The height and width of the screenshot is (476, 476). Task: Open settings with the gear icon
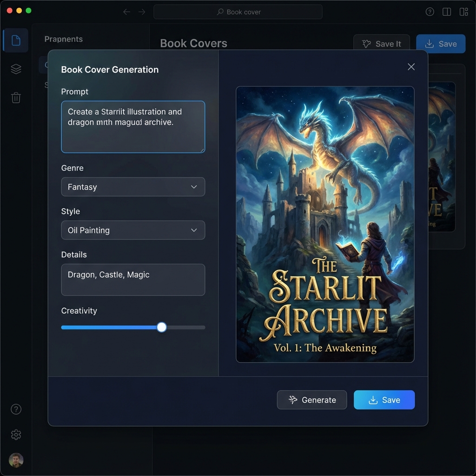pyautogui.click(x=16, y=435)
